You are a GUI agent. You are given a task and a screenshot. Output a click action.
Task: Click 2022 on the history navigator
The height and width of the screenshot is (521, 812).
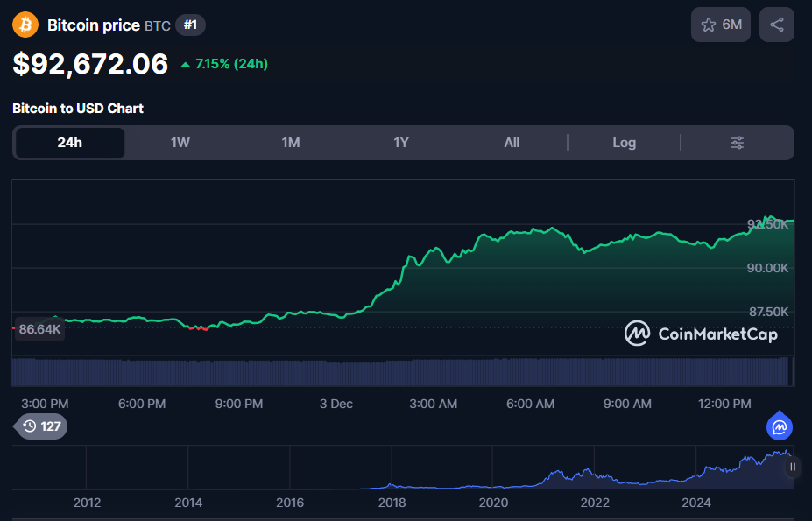(x=595, y=503)
